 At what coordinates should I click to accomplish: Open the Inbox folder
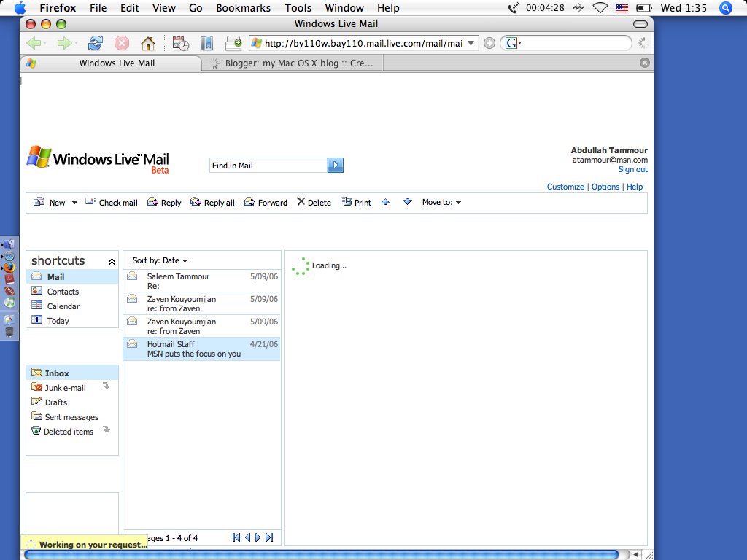click(72, 373)
